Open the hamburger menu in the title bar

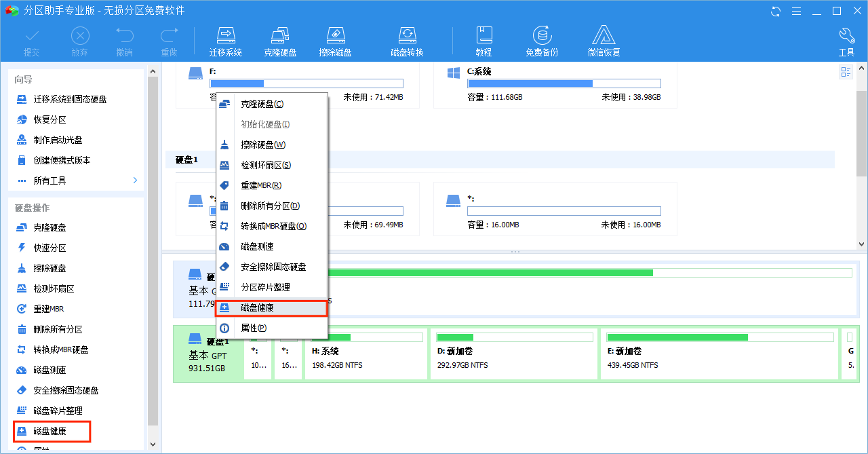point(796,11)
